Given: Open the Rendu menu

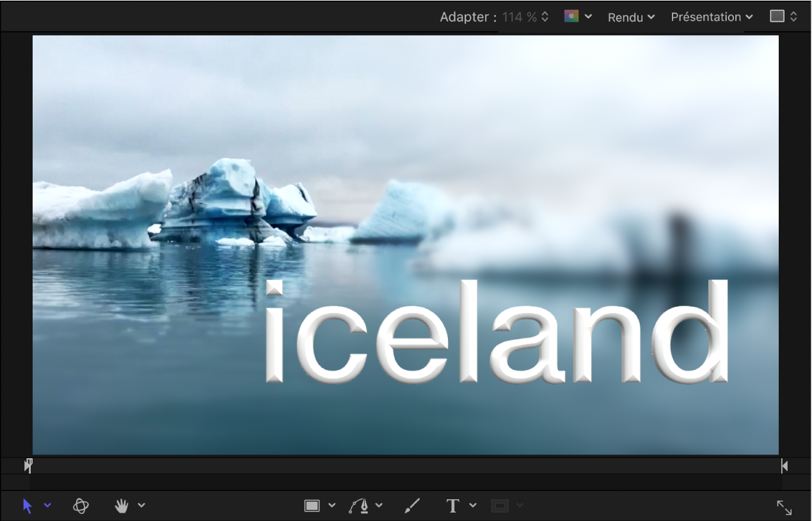Looking at the screenshot, I should (x=631, y=17).
